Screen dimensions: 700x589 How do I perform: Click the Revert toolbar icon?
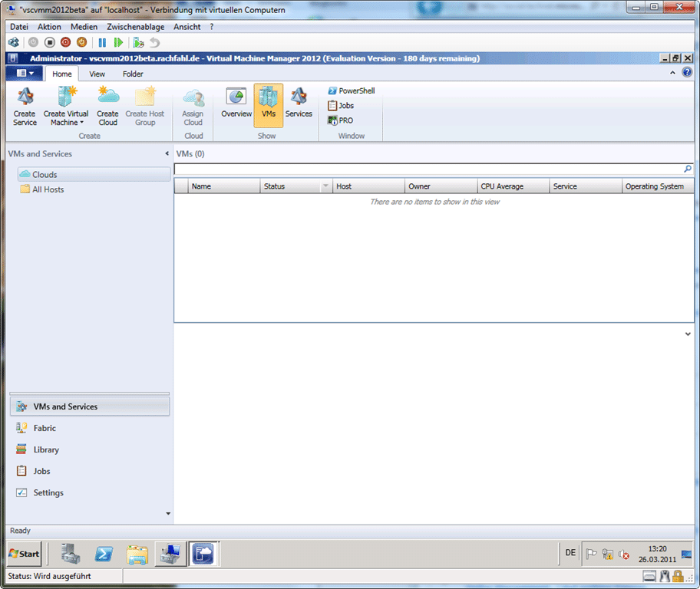click(154, 42)
